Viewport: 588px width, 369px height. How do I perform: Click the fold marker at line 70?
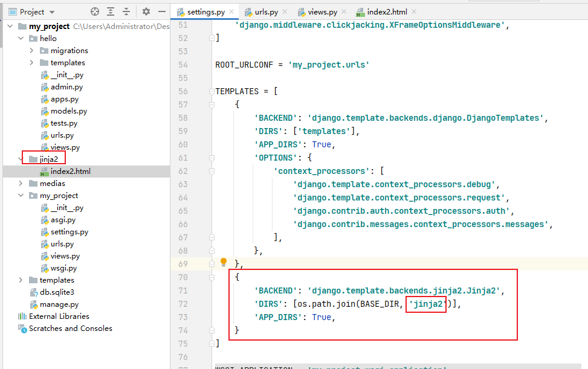[212, 277]
